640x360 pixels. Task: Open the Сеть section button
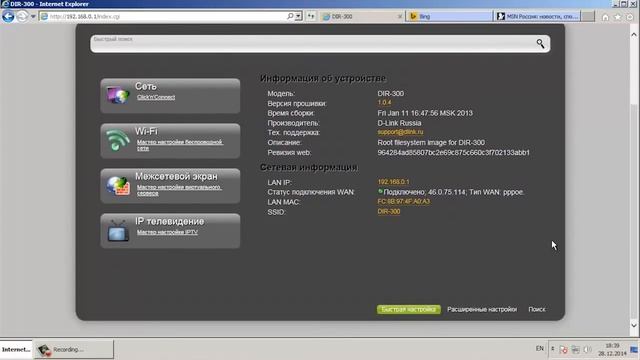[170, 96]
